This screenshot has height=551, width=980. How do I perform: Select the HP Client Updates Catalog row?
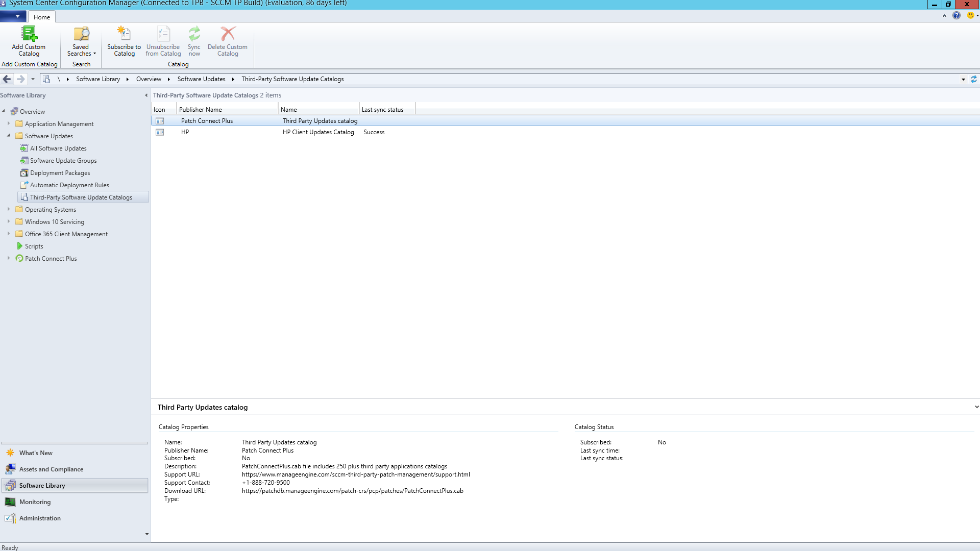tap(318, 132)
